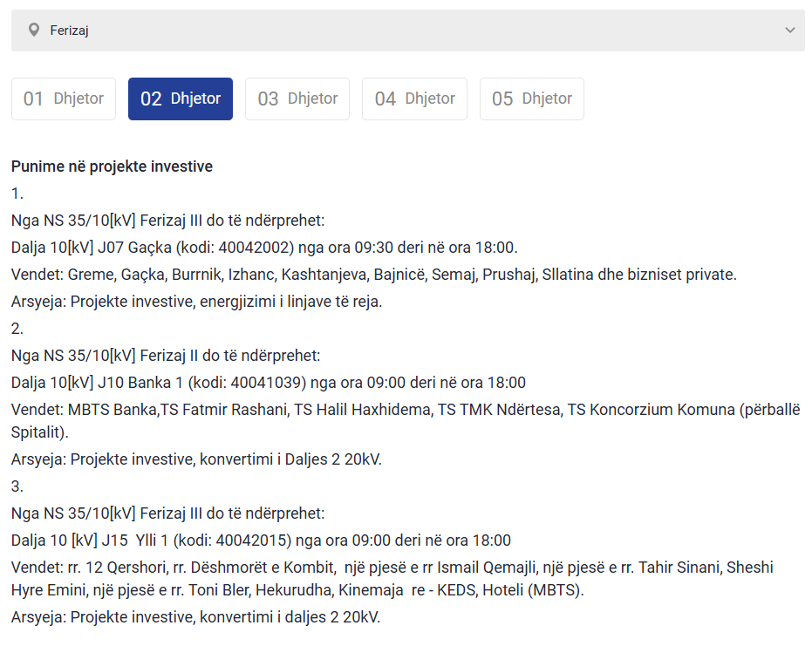Screen dimensions: 812x646
Task: Click the location pin icon
Action: 34,31
